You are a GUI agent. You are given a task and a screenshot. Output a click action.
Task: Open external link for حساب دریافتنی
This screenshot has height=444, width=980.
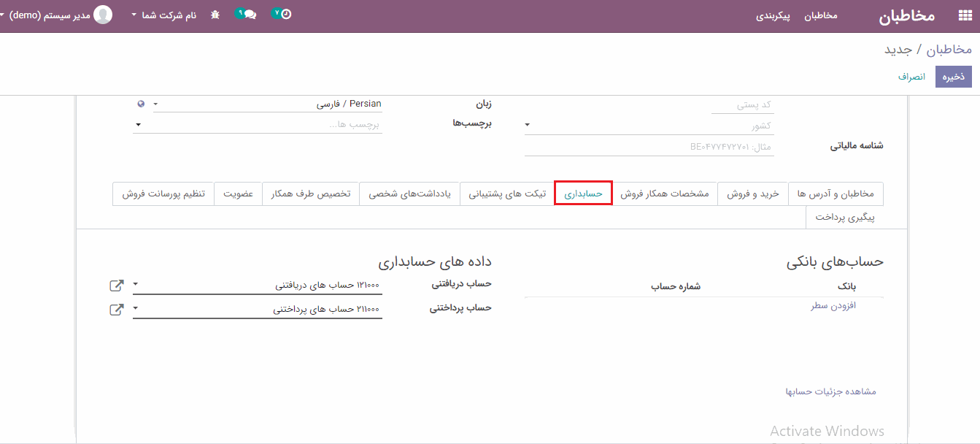point(116,286)
